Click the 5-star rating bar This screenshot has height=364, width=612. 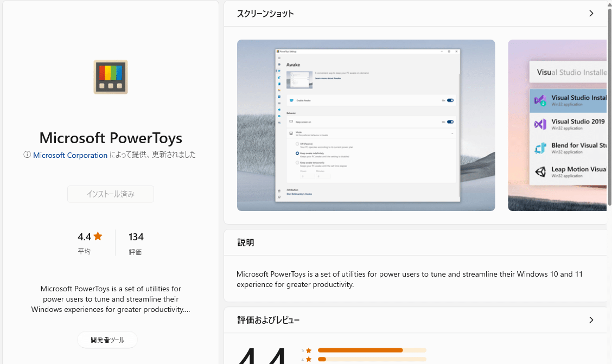[x=372, y=350]
